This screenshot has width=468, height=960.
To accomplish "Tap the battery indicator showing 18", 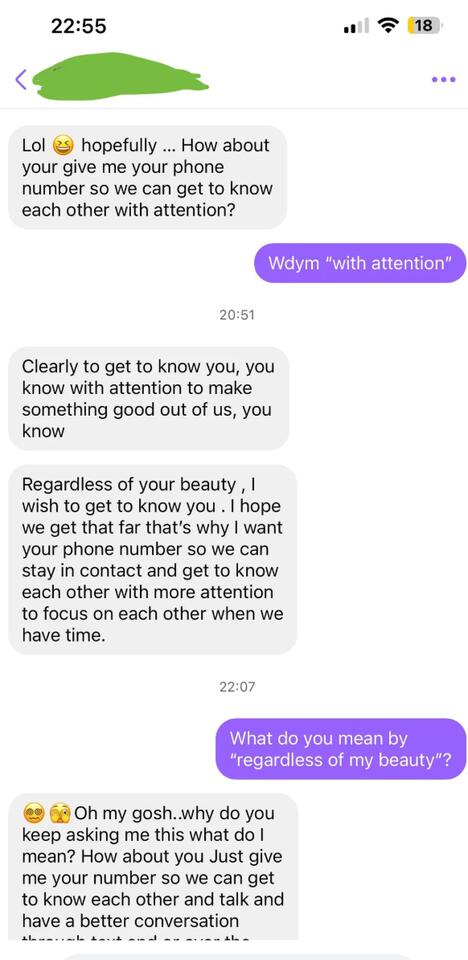I will pyautogui.click(x=425, y=26).
